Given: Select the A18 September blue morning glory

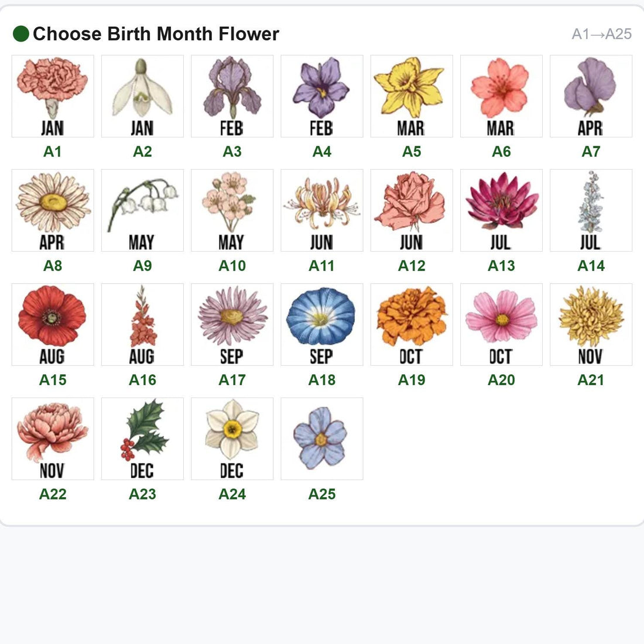Looking at the screenshot, I should click(x=322, y=324).
